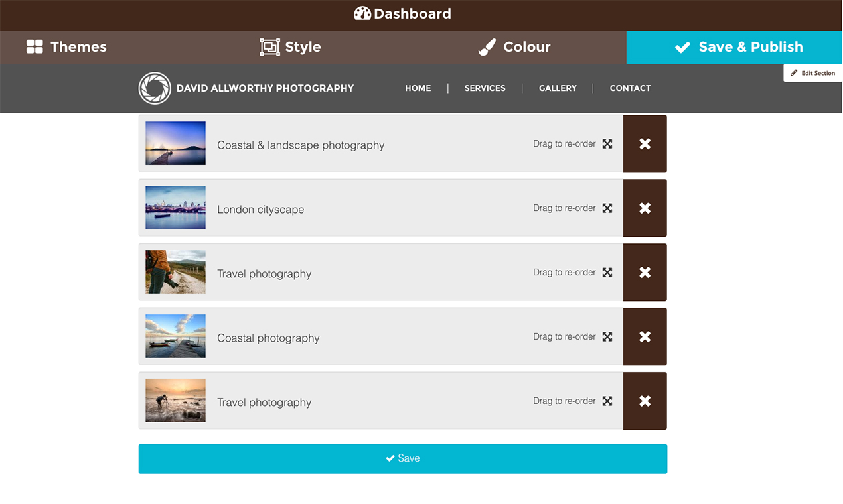The height and width of the screenshot is (504, 843).
Task: Open the Dashboard palette icon
Action: (x=362, y=13)
